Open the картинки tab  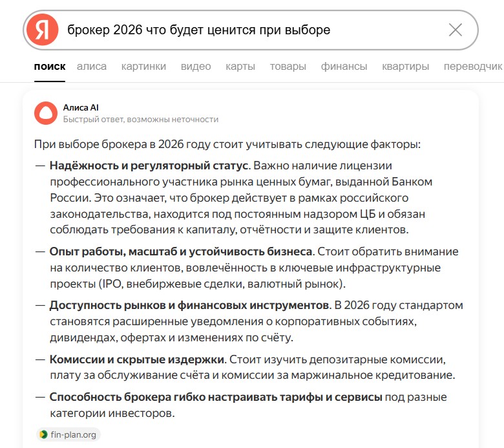[143, 66]
